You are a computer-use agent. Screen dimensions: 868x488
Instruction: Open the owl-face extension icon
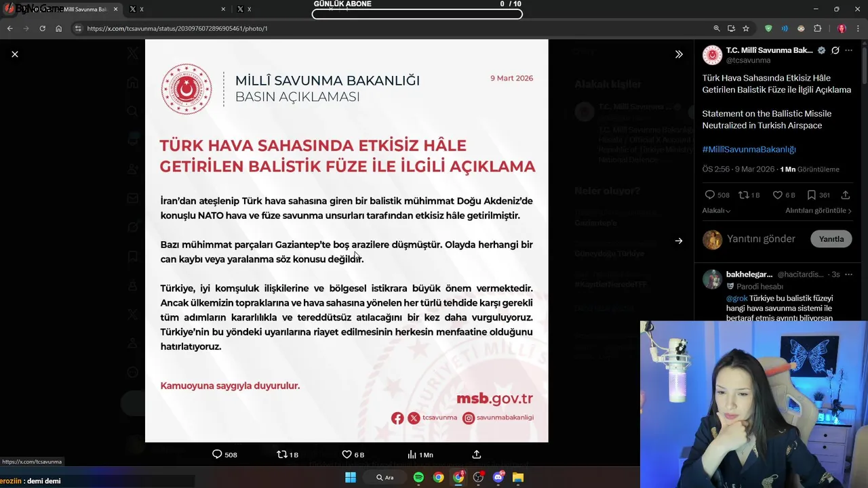801,28
